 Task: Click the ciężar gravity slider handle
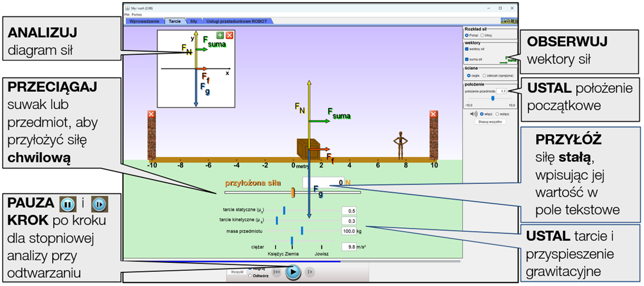(x=292, y=240)
